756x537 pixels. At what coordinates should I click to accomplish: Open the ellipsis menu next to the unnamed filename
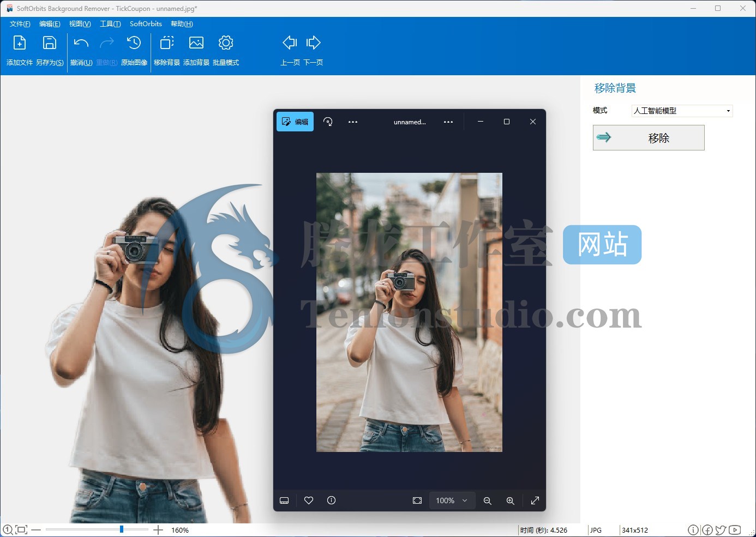point(448,122)
